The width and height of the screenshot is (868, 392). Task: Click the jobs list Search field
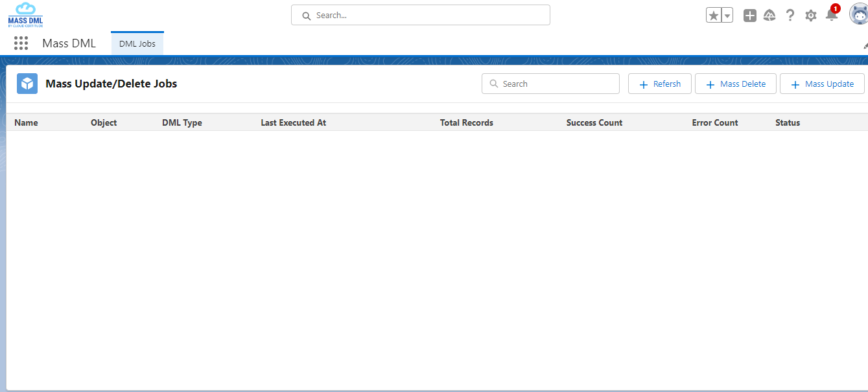tap(550, 84)
